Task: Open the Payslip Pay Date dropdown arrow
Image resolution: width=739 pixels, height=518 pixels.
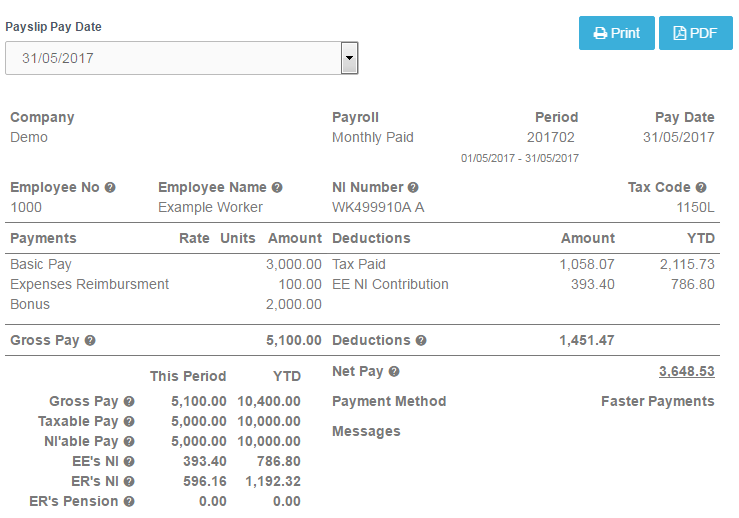Action: click(x=349, y=58)
